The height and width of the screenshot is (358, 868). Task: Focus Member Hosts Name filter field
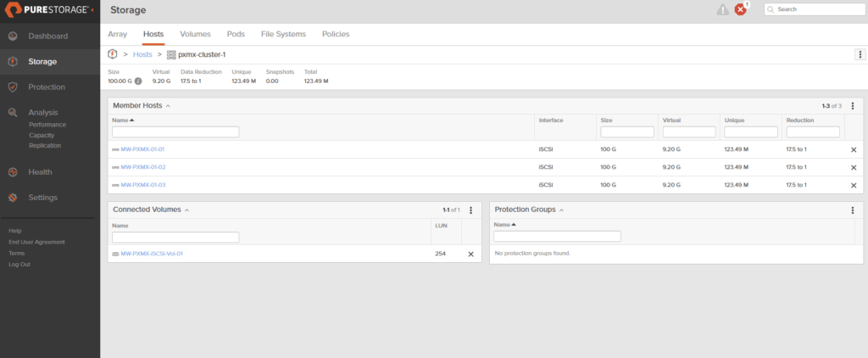pos(175,131)
